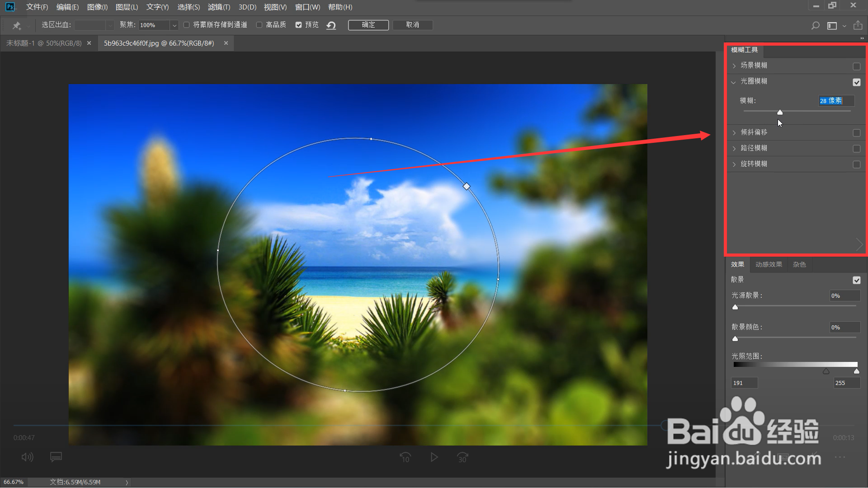868x488 pixels.
Task: Enable the 场景模糊 checkbox
Action: (x=856, y=66)
